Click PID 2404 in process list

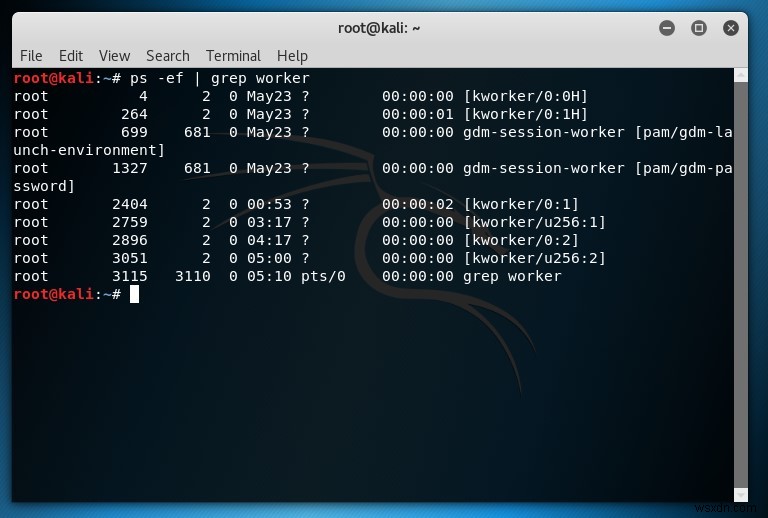tap(130, 204)
